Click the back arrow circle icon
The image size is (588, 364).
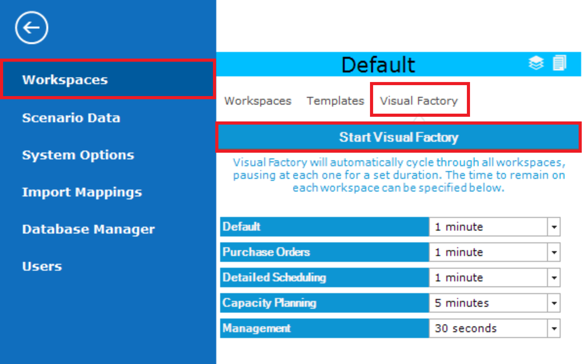[32, 28]
